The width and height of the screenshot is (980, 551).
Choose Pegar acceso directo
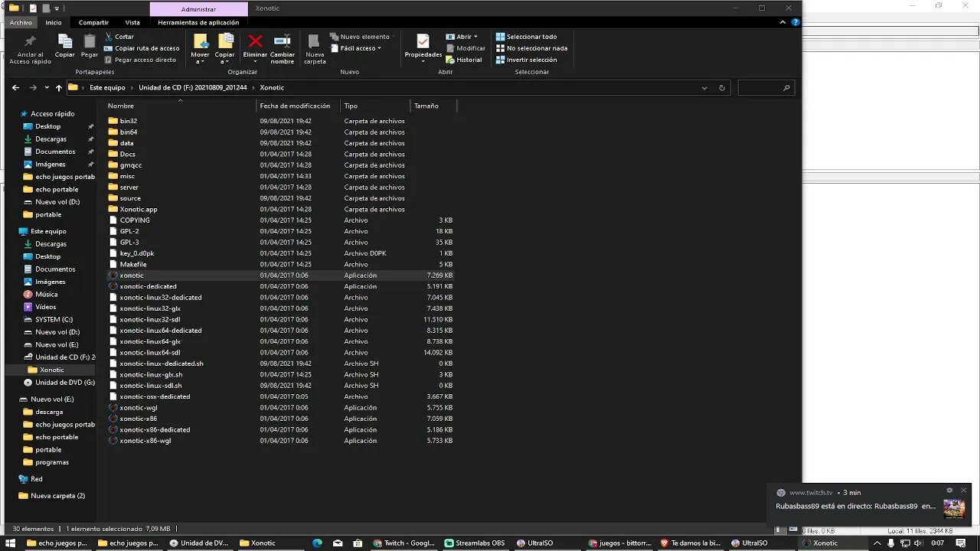pyautogui.click(x=140, y=60)
